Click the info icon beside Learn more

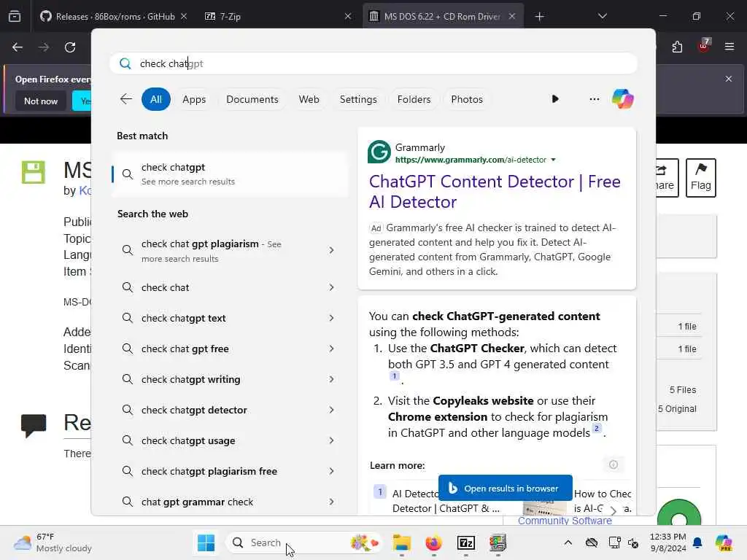613,464
